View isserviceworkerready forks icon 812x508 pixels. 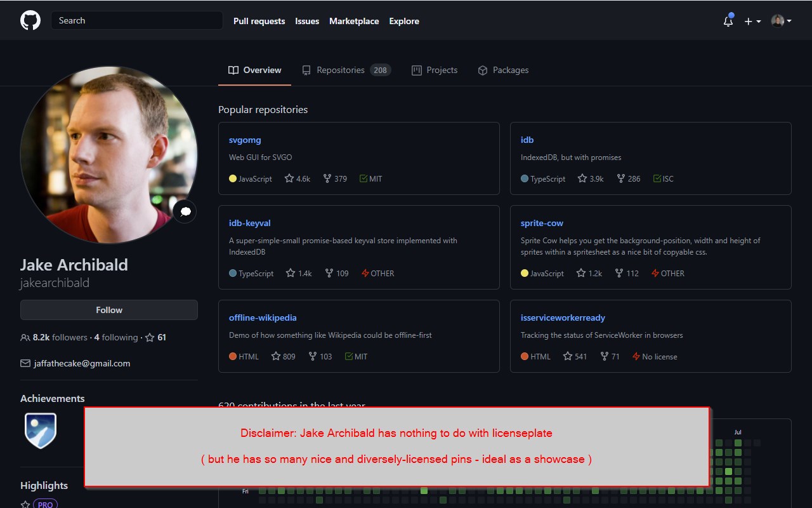pyautogui.click(x=604, y=356)
